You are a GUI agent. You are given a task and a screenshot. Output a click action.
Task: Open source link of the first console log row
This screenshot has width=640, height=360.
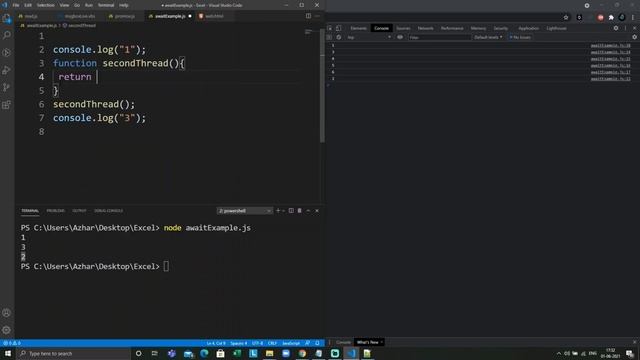click(611, 45)
